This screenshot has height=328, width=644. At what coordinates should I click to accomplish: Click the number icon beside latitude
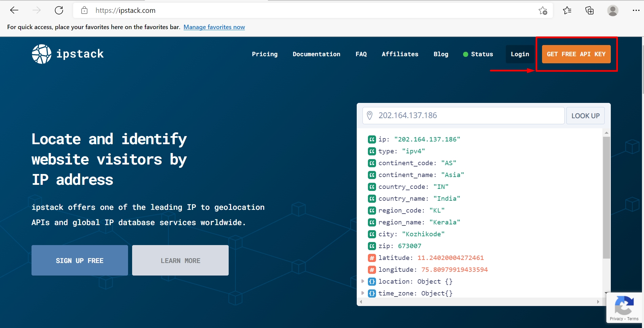[x=372, y=258]
